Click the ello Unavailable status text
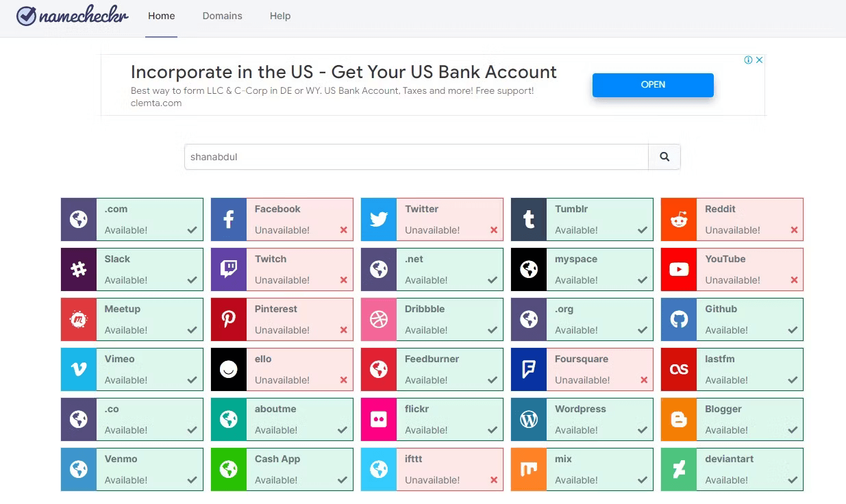Viewport: 846px width, 504px height. [282, 380]
